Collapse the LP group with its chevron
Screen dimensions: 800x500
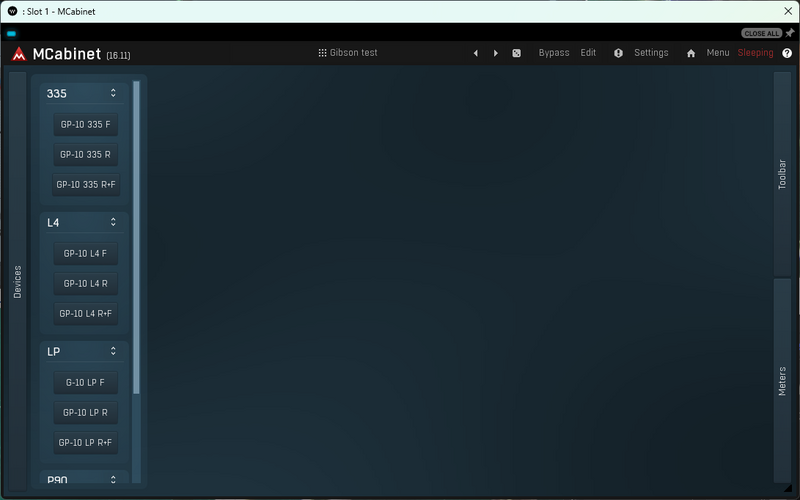click(113, 351)
